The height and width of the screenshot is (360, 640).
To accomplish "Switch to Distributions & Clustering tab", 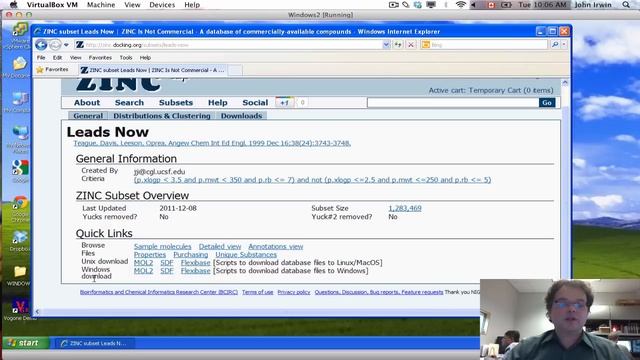I will (x=162, y=116).
